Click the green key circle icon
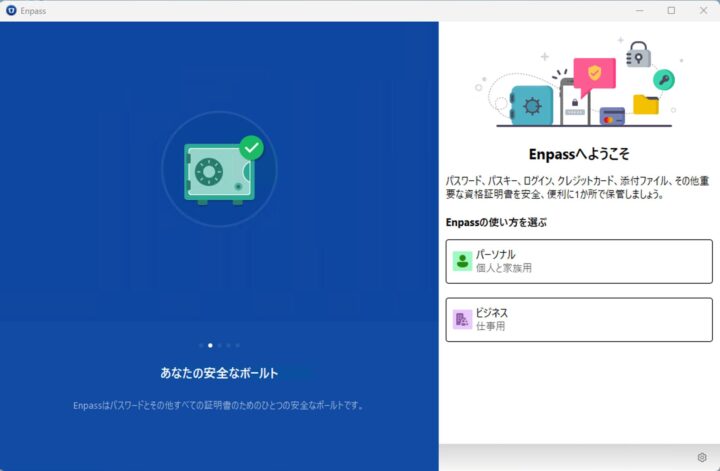The width and height of the screenshot is (720, 471). (663, 79)
